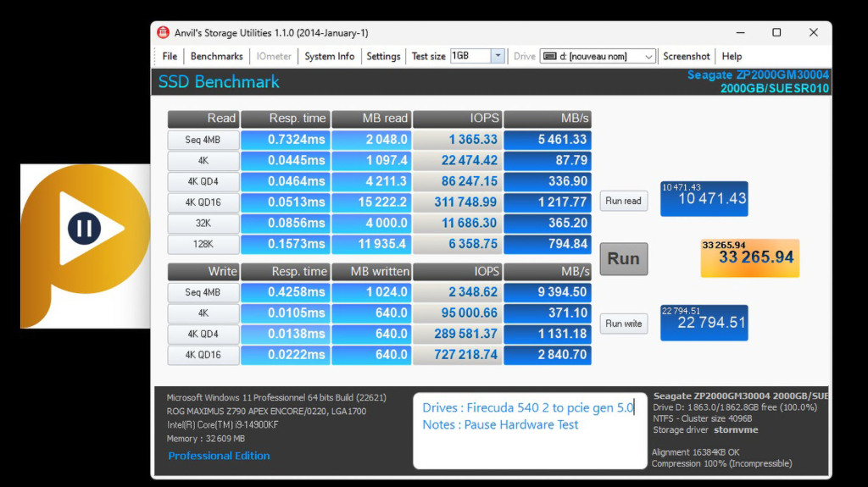868x487 pixels.
Task: Click the Run read button
Action: pos(623,201)
